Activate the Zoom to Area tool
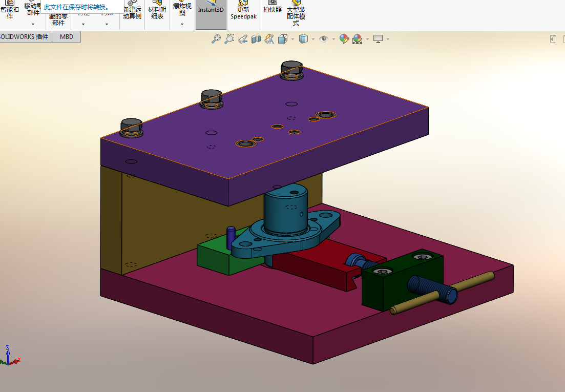Viewport: 565px width, 392px height. (229, 39)
